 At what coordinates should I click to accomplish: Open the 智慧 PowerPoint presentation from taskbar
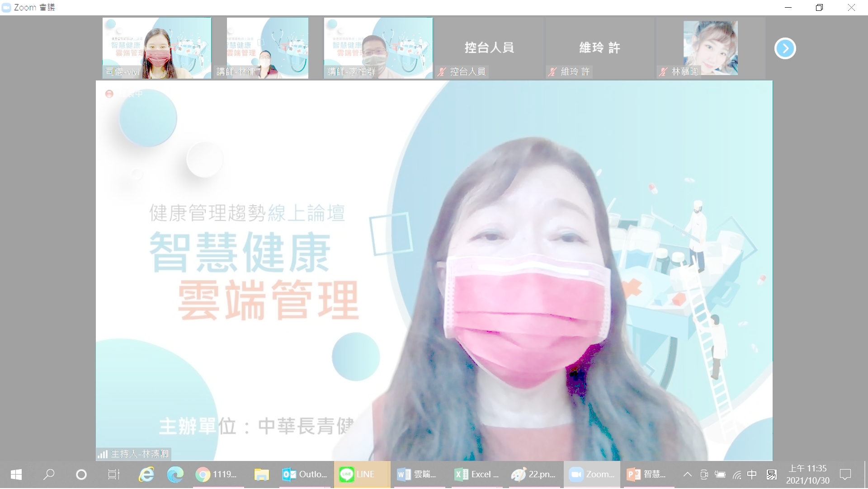click(x=648, y=475)
